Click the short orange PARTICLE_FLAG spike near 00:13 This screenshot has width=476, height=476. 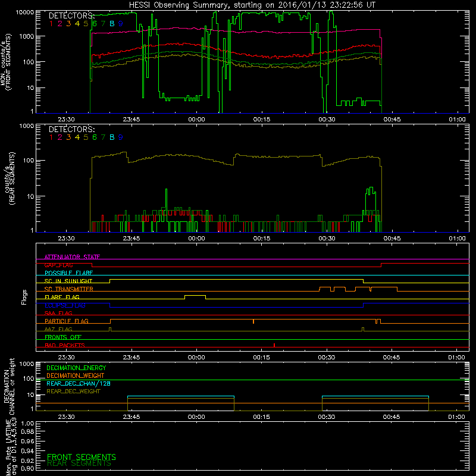tap(253, 321)
